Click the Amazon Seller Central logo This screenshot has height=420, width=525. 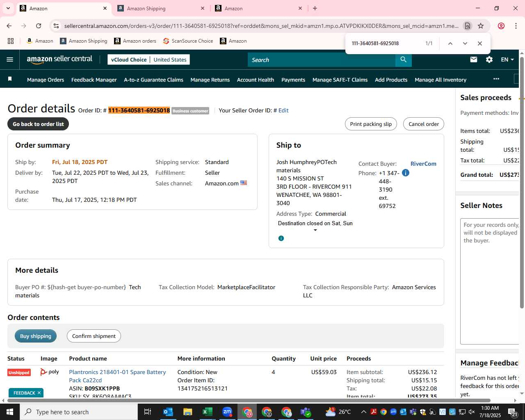point(59,59)
